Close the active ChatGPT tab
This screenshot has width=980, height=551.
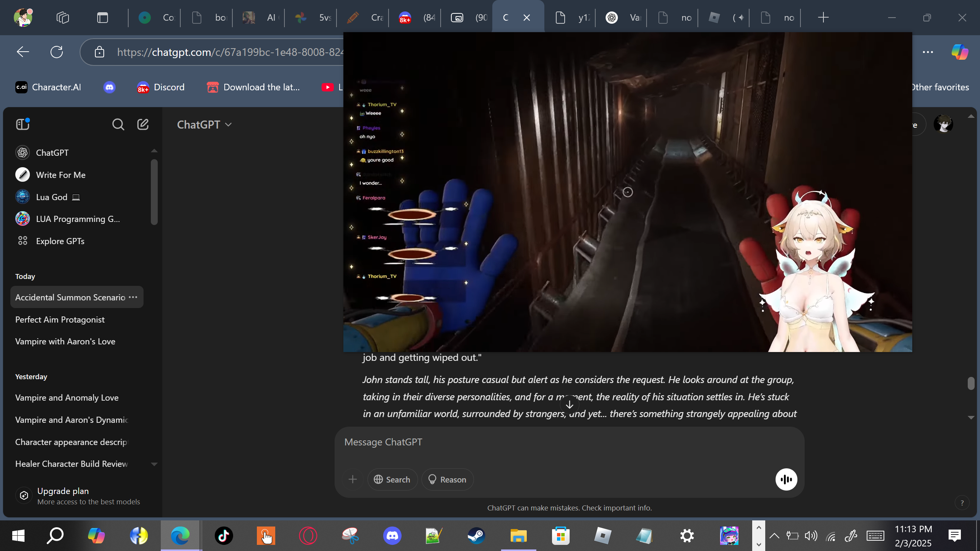[x=527, y=18]
